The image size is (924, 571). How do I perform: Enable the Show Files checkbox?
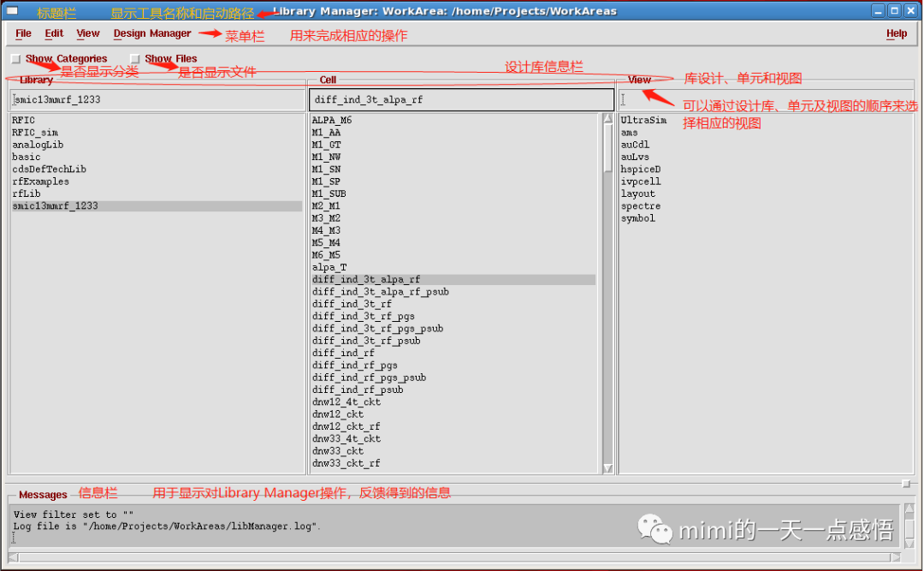pos(135,58)
